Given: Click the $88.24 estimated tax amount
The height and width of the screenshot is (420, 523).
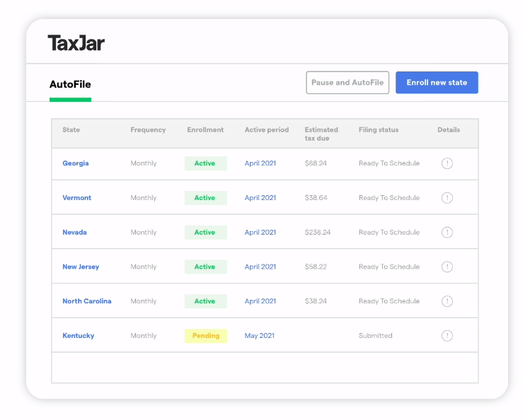Looking at the screenshot, I should click(x=316, y=163).
